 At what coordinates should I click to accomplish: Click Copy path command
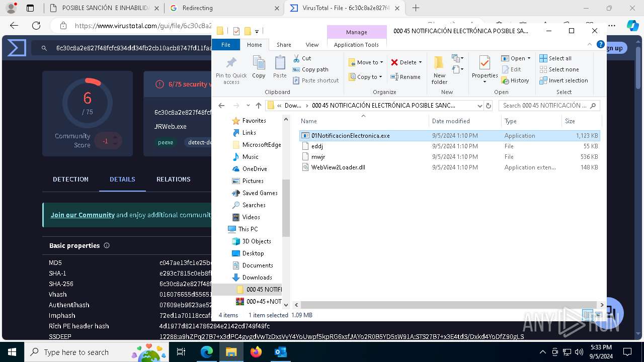pos(310,69)
